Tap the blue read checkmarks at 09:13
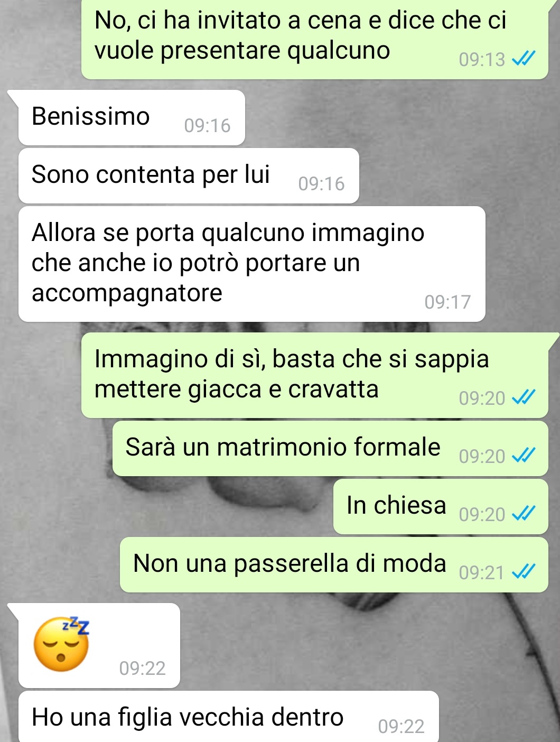The height and width of the screenshot is (742, 560). point(524,59)
